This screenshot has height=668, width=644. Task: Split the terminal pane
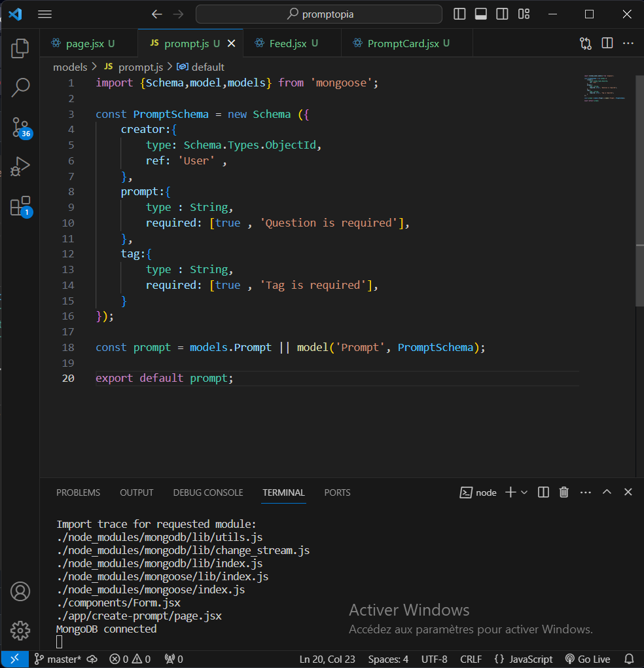tap(543, 492)
